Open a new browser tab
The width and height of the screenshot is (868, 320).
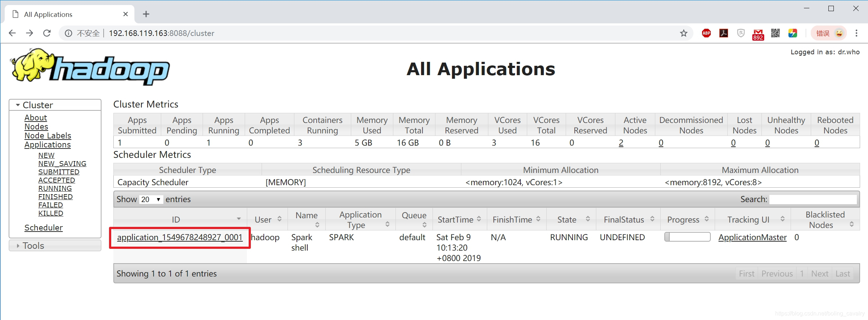click(x=146, y=14)
